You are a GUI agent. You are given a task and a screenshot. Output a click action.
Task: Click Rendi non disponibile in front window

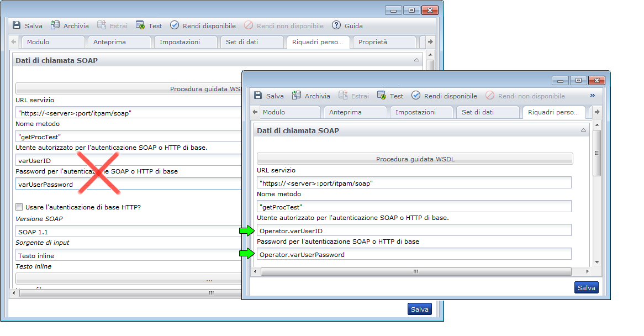tap(525, 96)
